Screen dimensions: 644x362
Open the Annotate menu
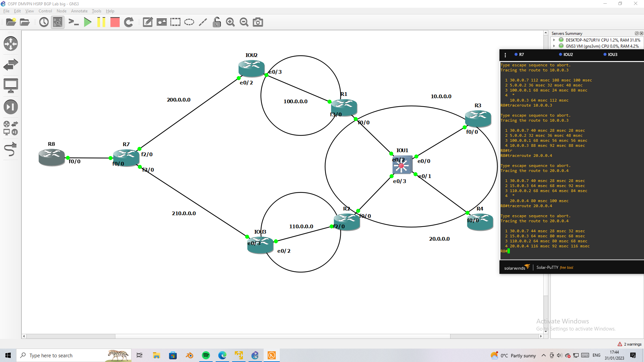click(79, 11)
